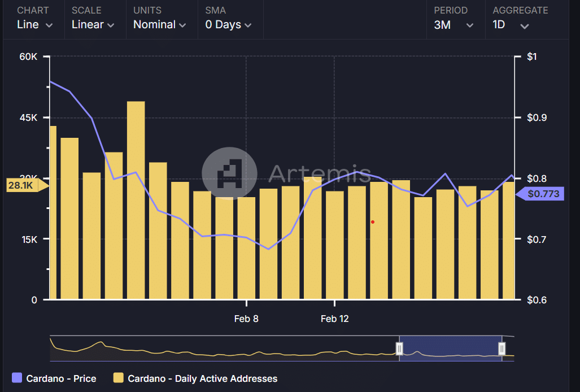Open the Period 3M dropdown
The height and width of the screenshot is (392, 580).
coord(453,25)
